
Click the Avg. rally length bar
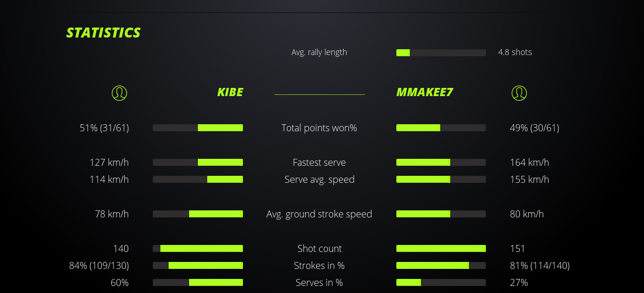441,53
